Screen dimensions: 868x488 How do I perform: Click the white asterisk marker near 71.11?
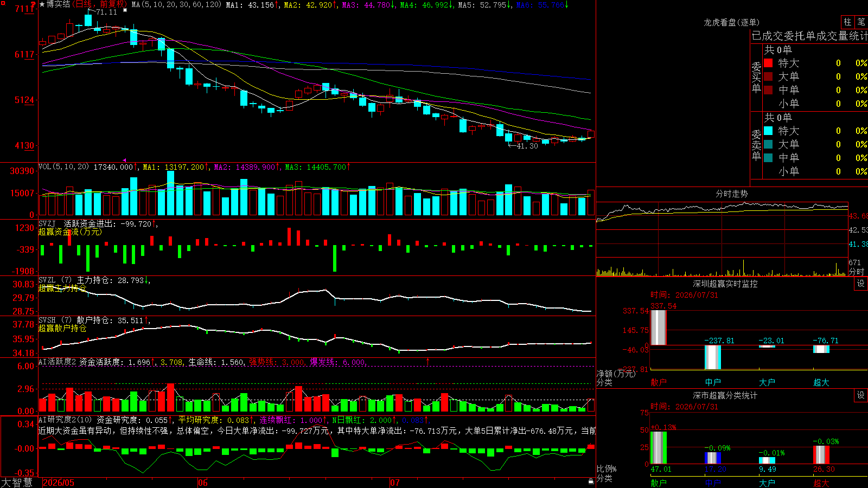click(x=125, y=10)
